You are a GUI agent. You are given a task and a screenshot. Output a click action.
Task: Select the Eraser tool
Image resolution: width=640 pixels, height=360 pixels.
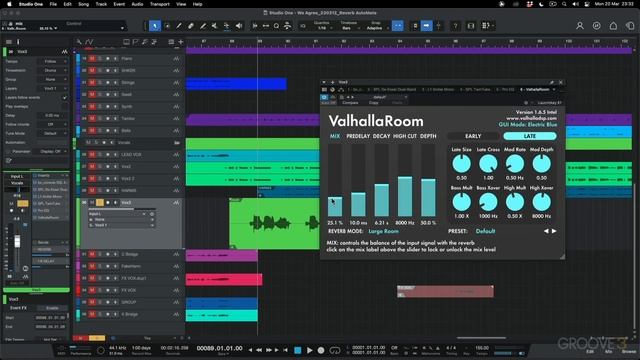(191, 26)
